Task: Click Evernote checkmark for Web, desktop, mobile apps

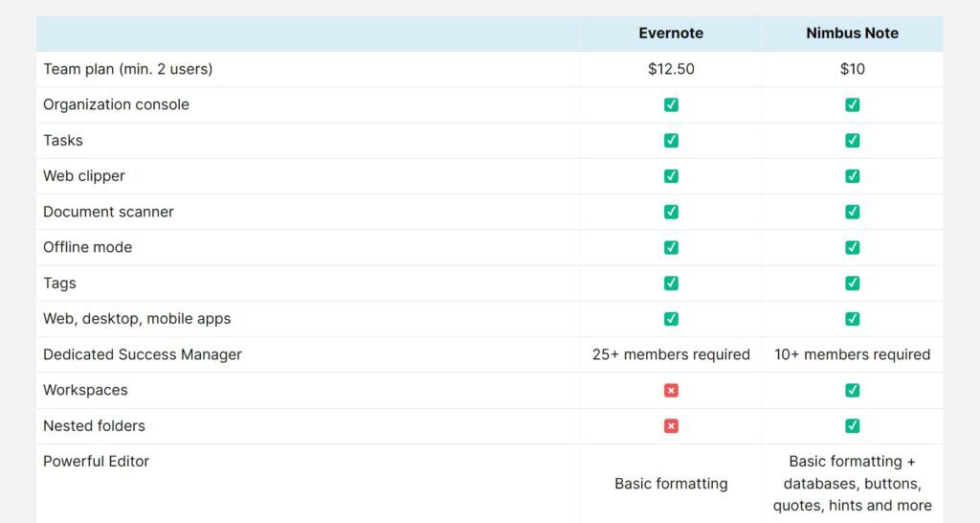Action: 671,318
